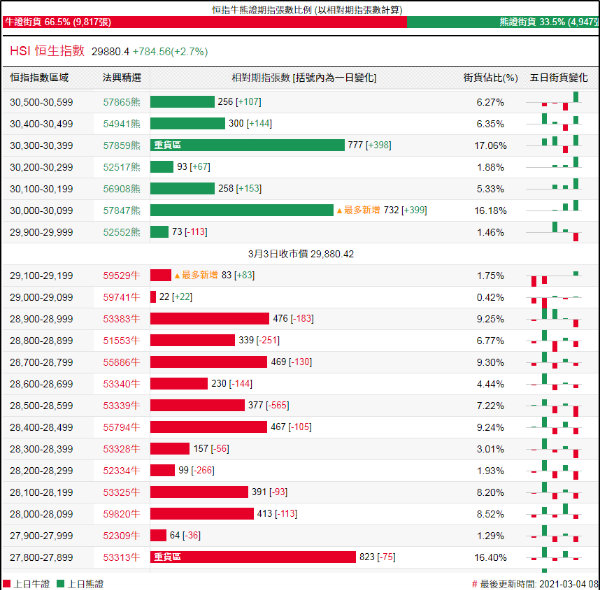600x590 pixels.
Task: Click the five-day sparkline for 29,100-29,199
Action: [x=554, y=278]
